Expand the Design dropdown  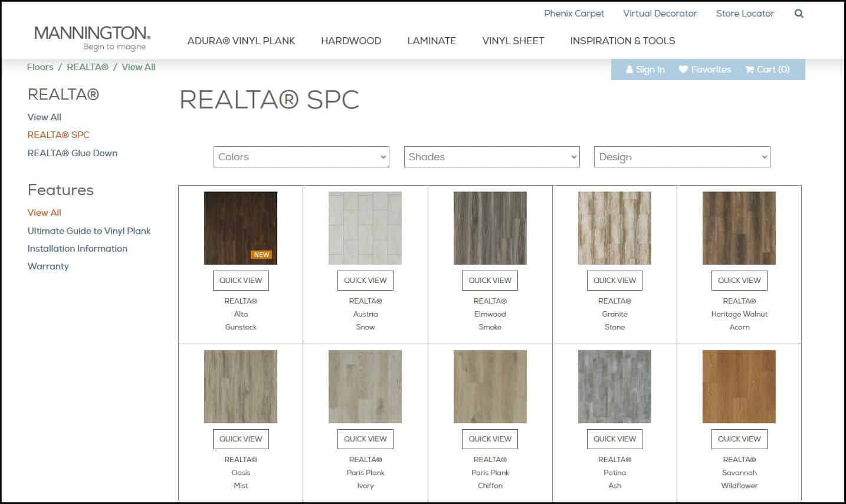click(x=682, y=157)
